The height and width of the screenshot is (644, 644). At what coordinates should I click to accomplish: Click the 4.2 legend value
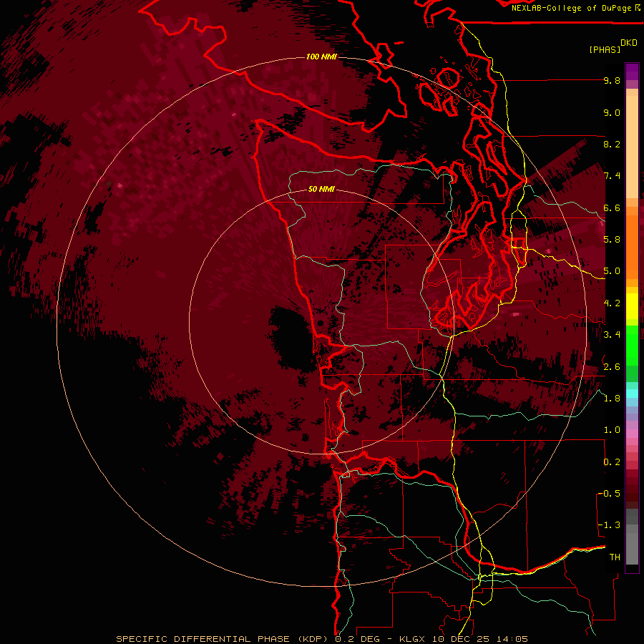(x=612, y=303)
